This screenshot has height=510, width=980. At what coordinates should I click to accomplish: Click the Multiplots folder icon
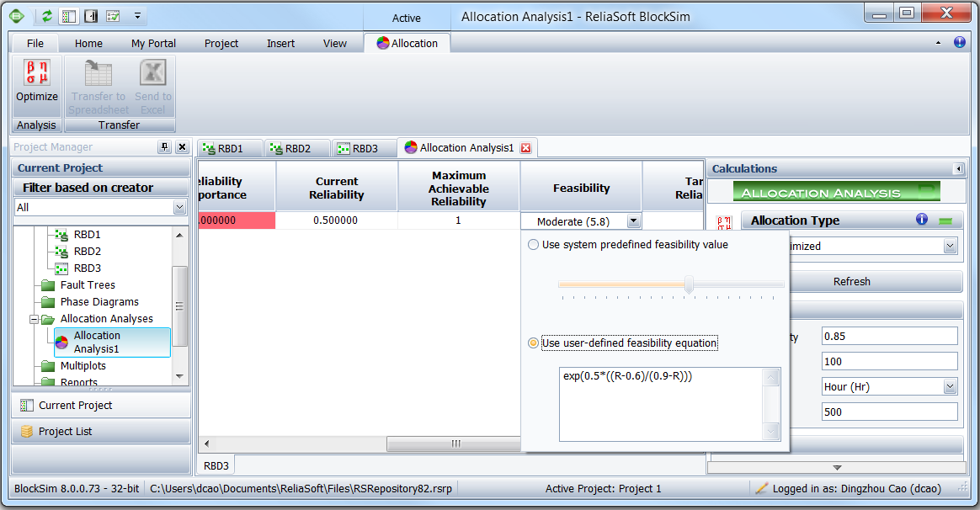(x=48, y=366)
